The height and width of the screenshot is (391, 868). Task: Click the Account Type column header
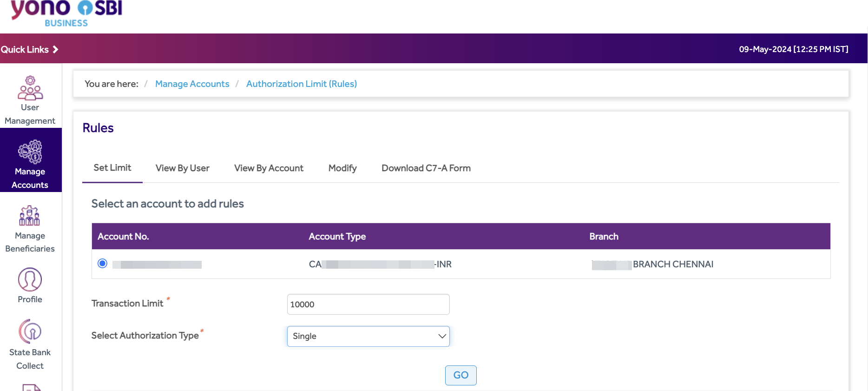337,237
